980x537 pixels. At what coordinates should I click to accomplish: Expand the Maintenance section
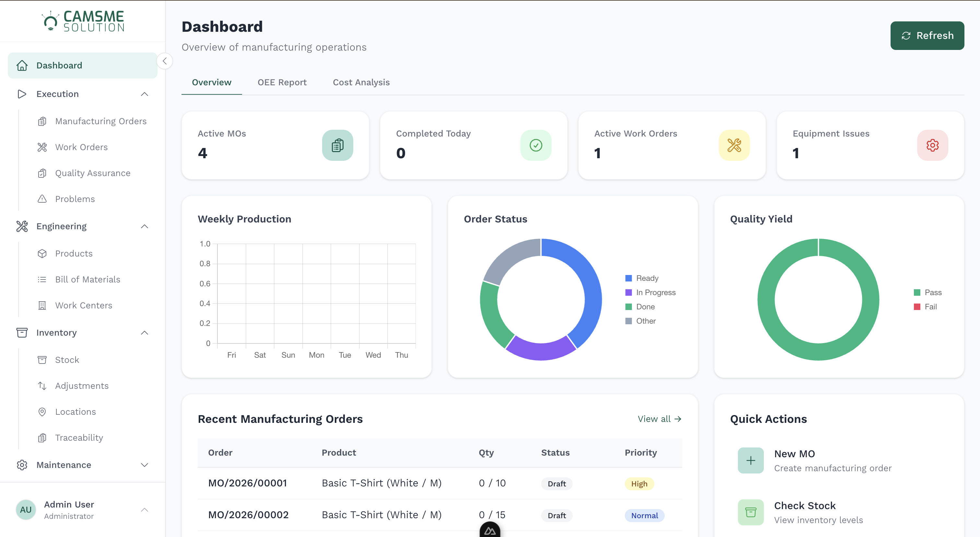tap(144, 465)
